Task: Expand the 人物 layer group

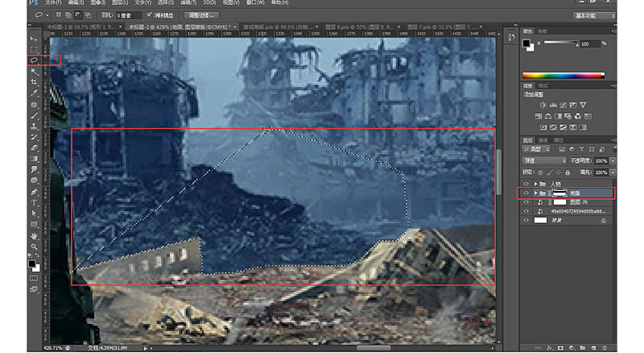Action: [x=535, y=184]
